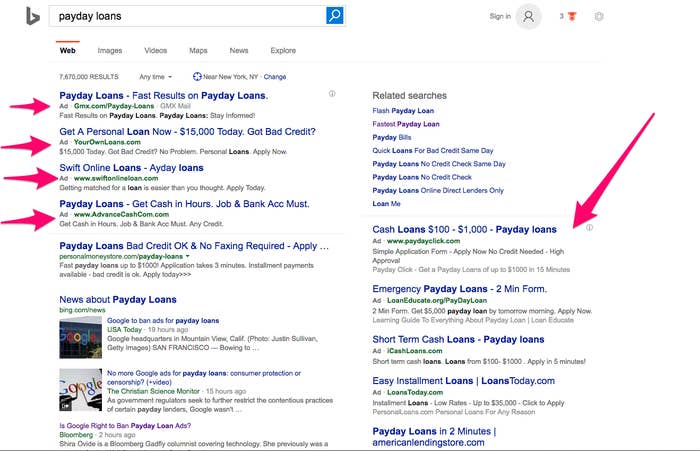Switch to the News tab
This screenshot has height=451, width=700.
(239, 50)
